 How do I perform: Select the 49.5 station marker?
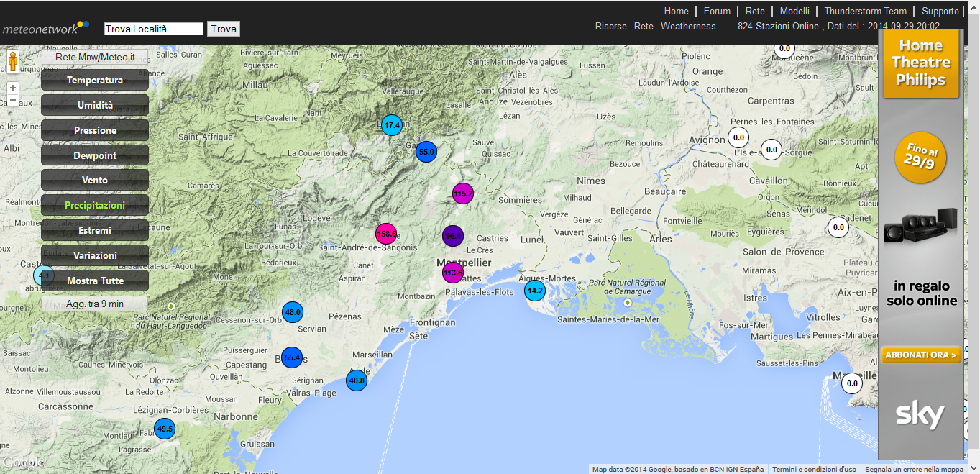(x=165, y=429)
